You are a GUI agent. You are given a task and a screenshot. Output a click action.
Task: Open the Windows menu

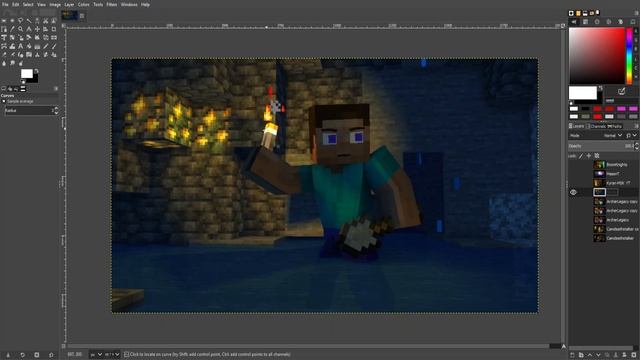(x=129, y=4)
